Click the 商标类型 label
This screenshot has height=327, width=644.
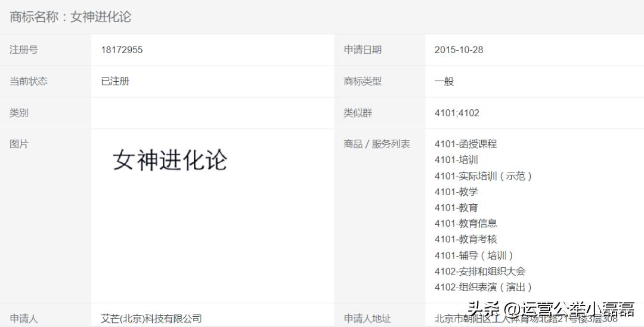[x=363, y=81]
